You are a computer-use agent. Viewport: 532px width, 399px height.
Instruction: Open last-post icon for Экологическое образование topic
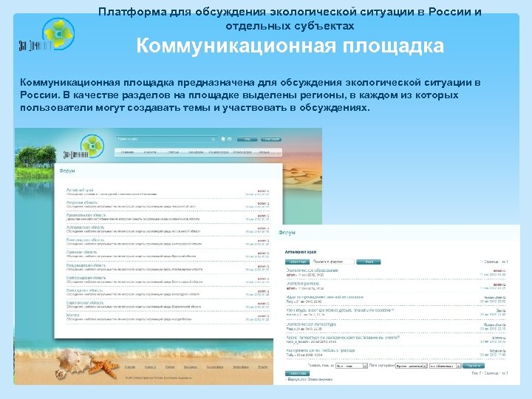504,270
